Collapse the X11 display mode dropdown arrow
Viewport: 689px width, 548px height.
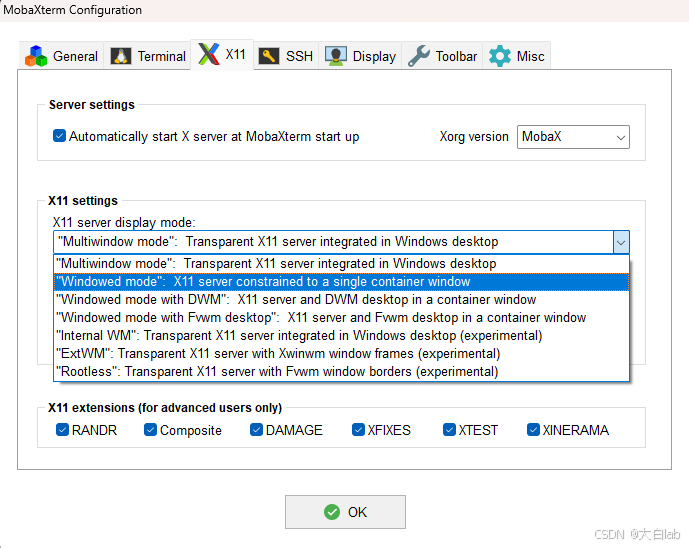621,242
